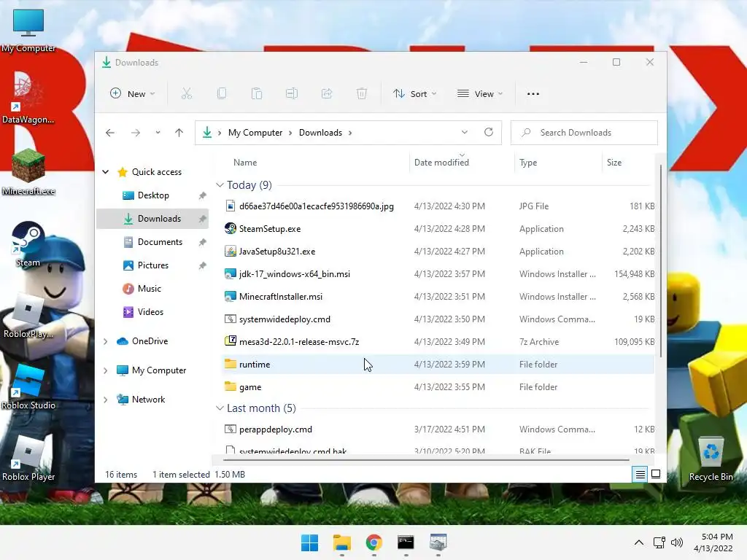This screenshot has width=747, height=560.
Task: Open Pictures in Quick access
Action: coord(153,265)
